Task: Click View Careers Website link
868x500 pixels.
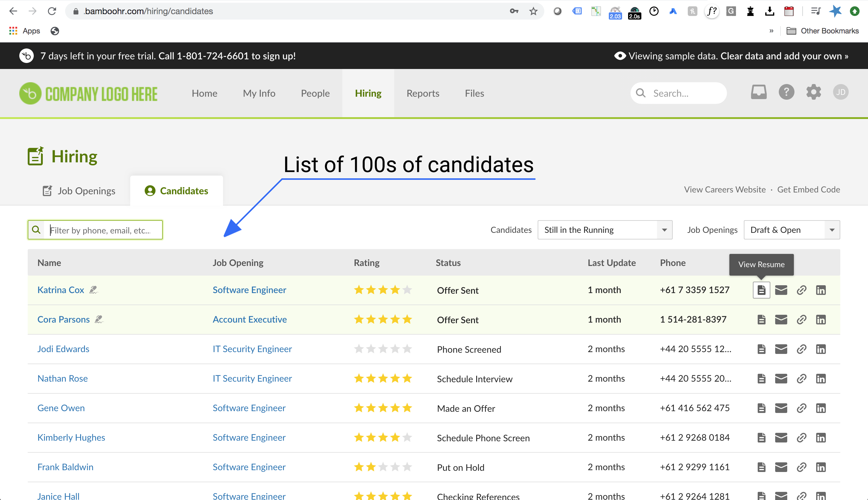Action: (x=724, y=189)
